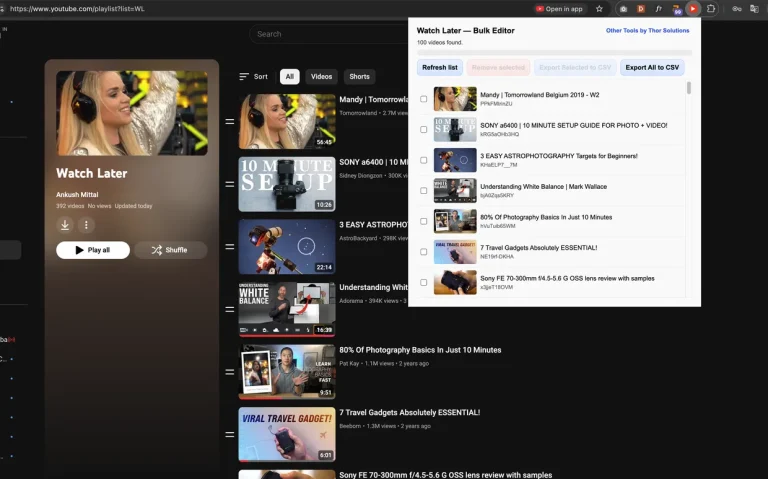Image resolution: width=768 pixels, height=479 pixels.
Task: Click the Refresh list button
Action: pos(440,68)
